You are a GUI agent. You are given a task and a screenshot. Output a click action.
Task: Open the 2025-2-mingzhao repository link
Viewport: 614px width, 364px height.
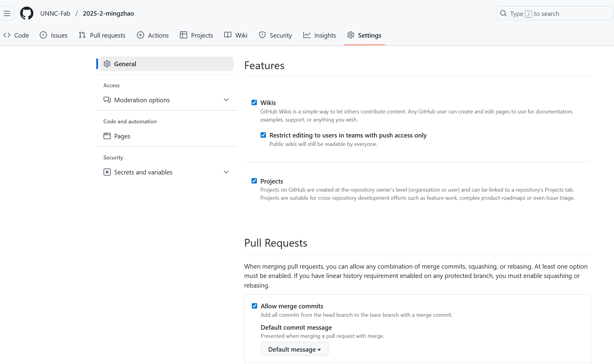click(x=108, y=14)
